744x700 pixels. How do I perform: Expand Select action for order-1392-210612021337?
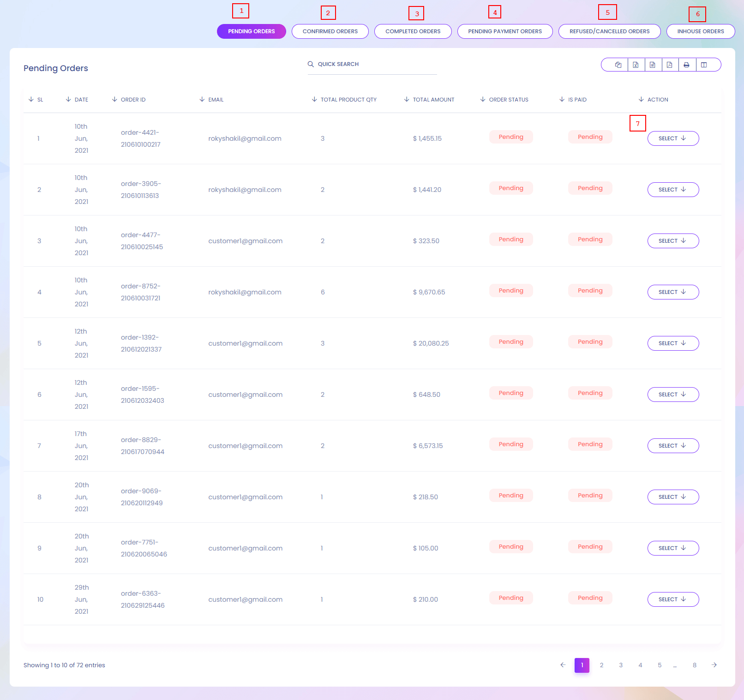pyautogui.click(x=672, y=343)
